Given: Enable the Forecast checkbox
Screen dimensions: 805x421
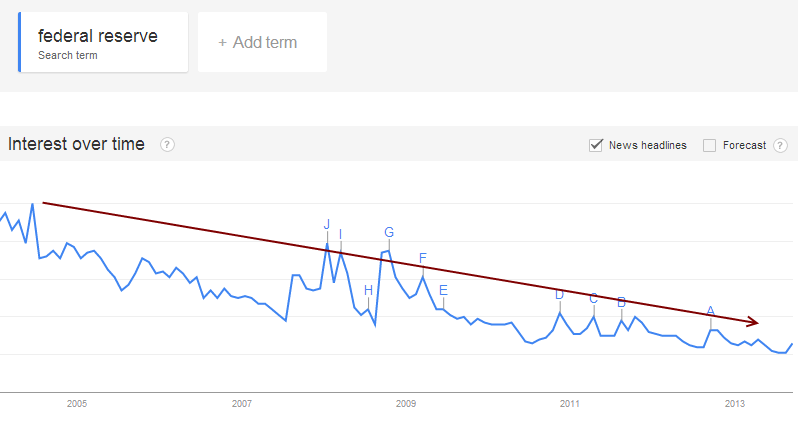Looking at the screenshot, I should point(710,145).
